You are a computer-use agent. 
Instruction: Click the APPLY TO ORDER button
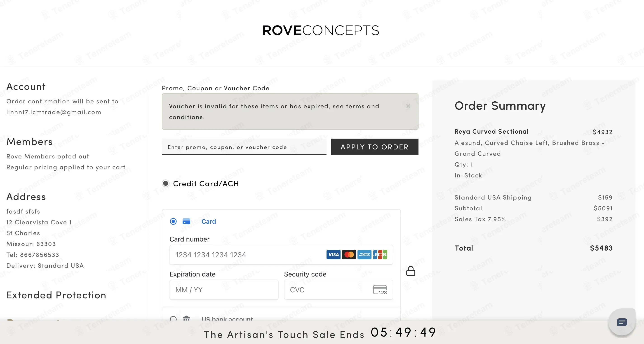click(x=375, y=147)
